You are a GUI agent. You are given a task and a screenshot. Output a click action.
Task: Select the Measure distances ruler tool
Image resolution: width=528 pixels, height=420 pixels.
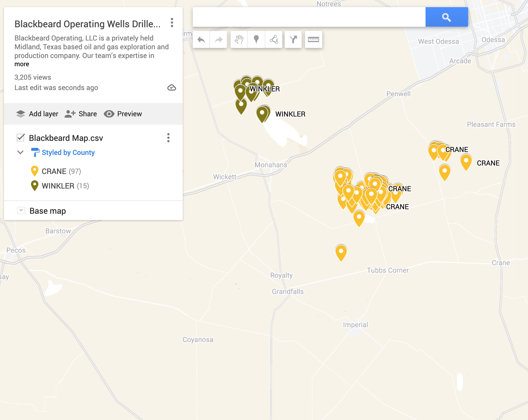[314, 40]
